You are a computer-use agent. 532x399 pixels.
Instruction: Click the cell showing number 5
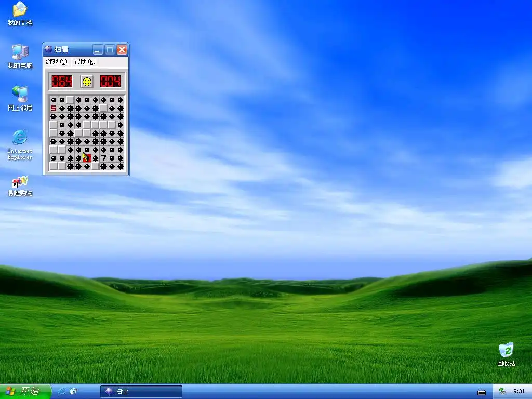(54, 108)
